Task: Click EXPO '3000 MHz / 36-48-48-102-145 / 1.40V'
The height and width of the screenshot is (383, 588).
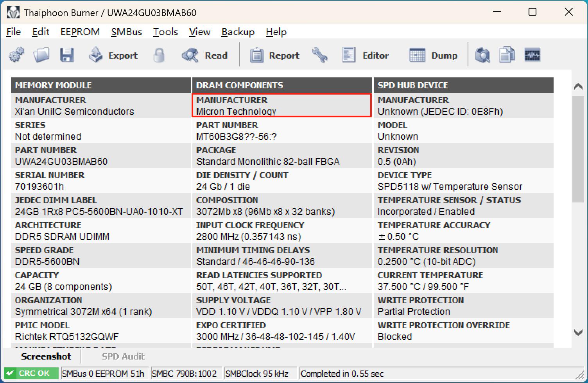Action: (276, 337)
